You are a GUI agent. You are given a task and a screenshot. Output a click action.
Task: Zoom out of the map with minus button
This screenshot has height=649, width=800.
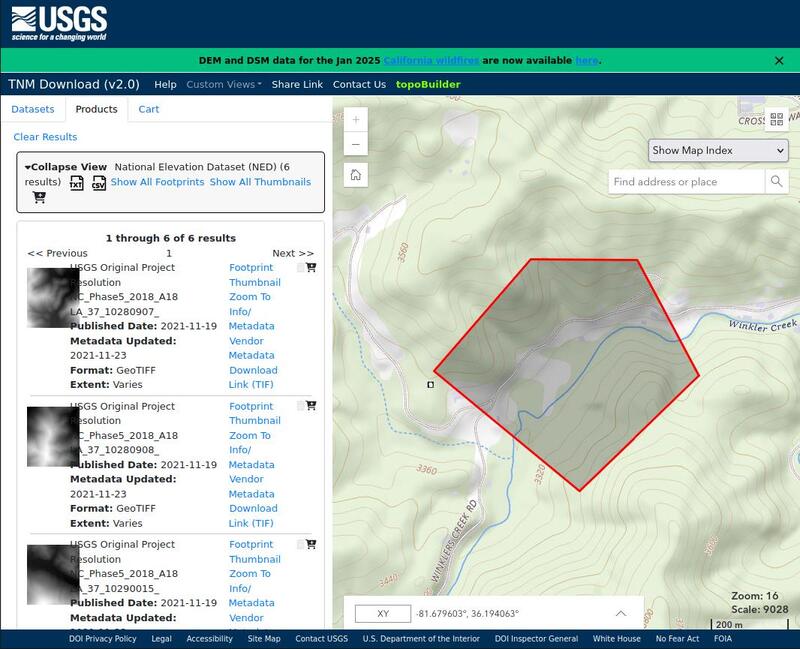click(x=356, y=144)
